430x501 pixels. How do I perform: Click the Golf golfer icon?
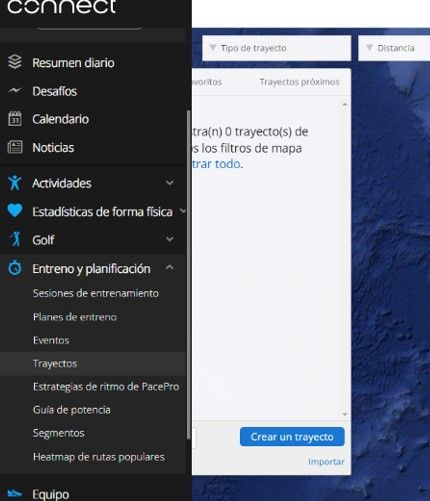[x=15, y=239]
